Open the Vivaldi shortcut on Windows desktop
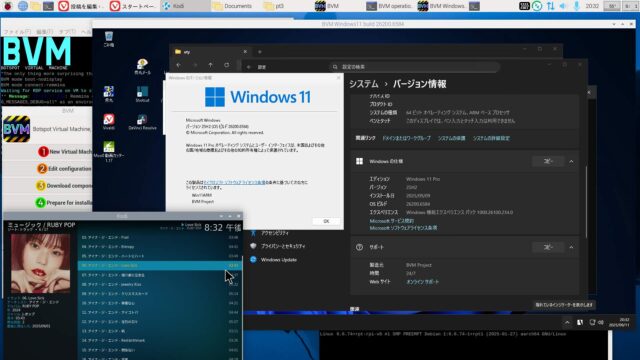Screen dimensions: 640x360 point(109,122)
